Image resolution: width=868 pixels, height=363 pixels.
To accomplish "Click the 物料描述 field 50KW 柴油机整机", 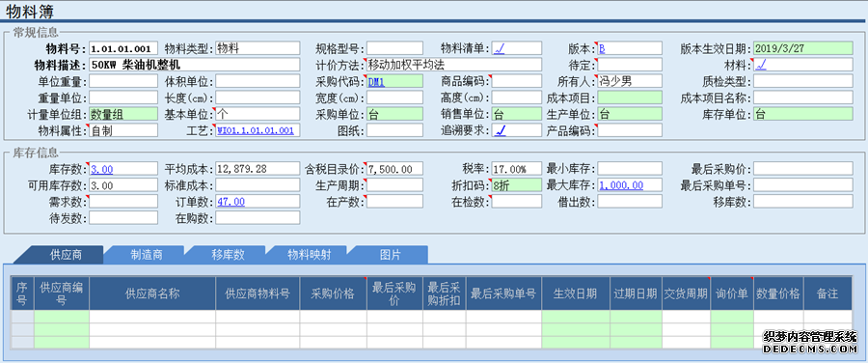I will pos(194,65).
